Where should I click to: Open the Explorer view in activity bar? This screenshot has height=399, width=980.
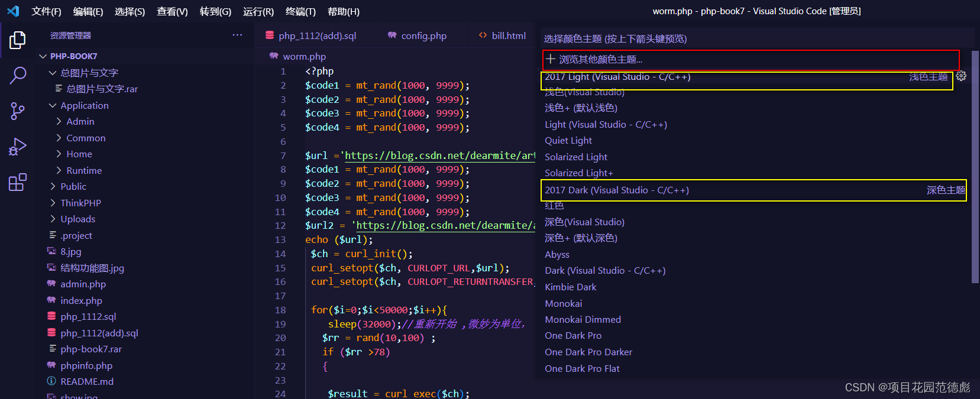tap(18, 40)
